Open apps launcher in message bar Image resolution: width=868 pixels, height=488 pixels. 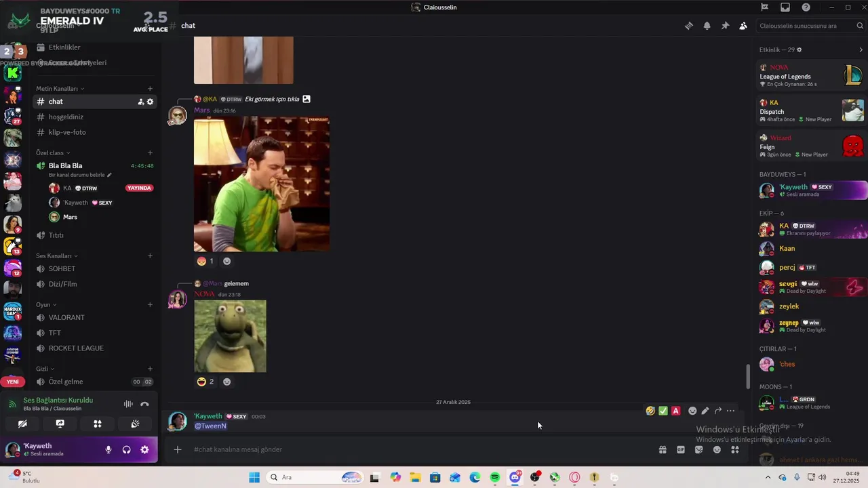click(x=735, y=449)
